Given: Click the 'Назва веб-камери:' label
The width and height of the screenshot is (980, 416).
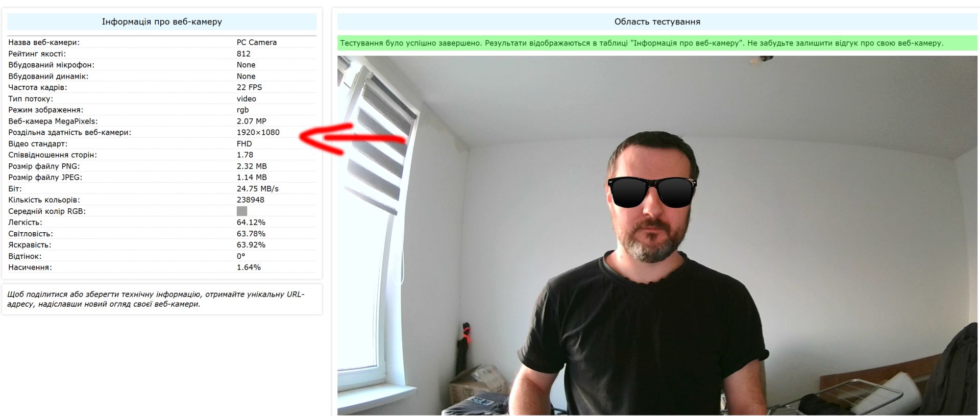Looking at the screenshot, I should click(x=44, y=42).
